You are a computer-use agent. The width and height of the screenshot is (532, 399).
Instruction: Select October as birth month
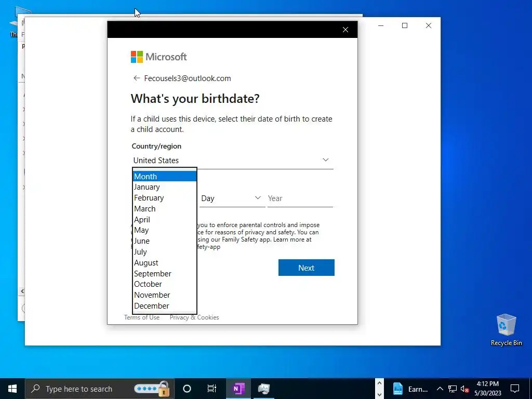coord(165,284)
